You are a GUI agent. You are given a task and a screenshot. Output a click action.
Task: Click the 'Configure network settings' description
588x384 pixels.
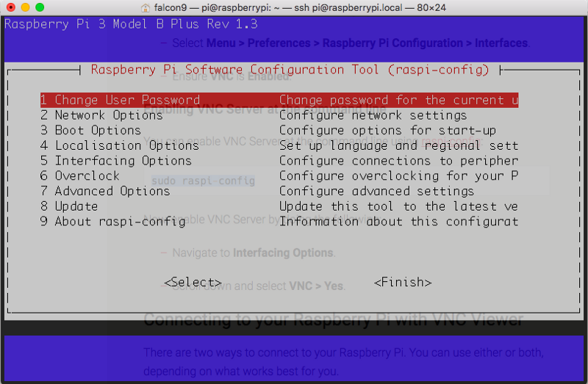(x=373, y=115)
